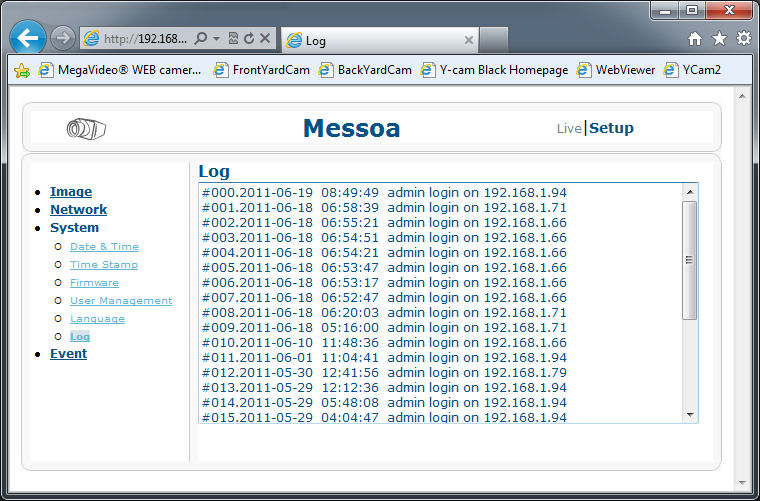Open the Network settings menu
Screen dimensions: 760x501
79,210
